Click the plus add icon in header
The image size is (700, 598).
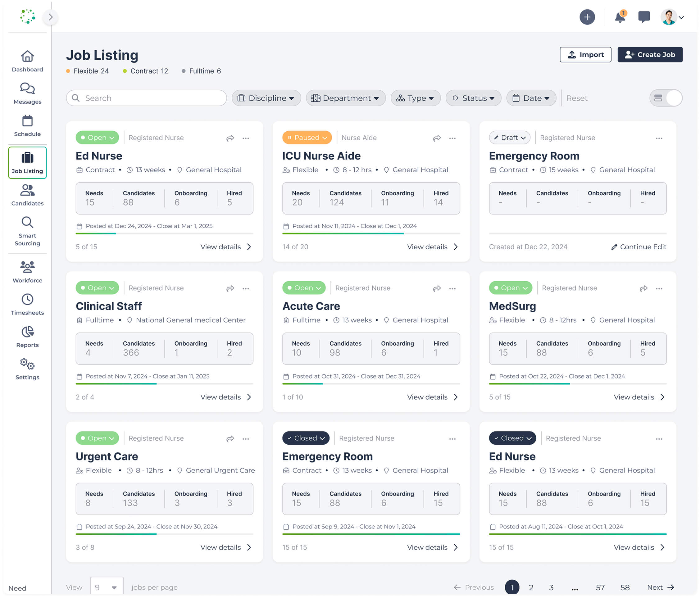pyautogui.click(x=587, y=17)
